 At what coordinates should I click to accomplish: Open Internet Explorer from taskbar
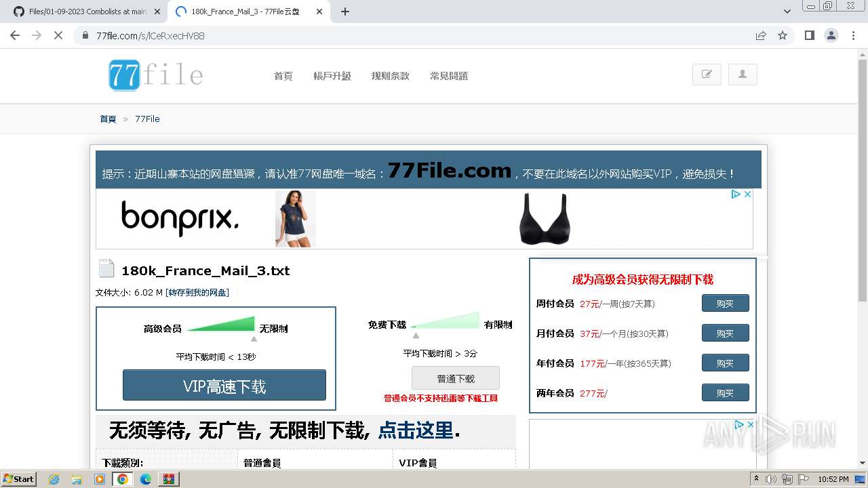(54, 479)
